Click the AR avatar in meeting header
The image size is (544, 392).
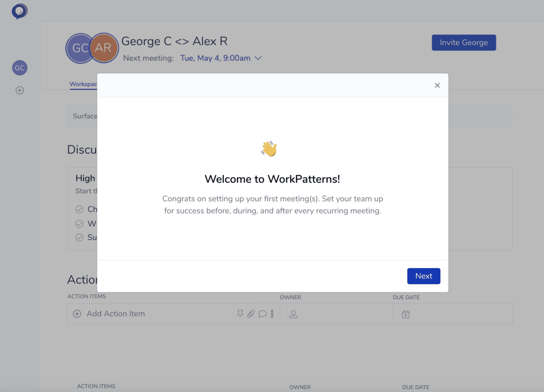pos(104,48)
